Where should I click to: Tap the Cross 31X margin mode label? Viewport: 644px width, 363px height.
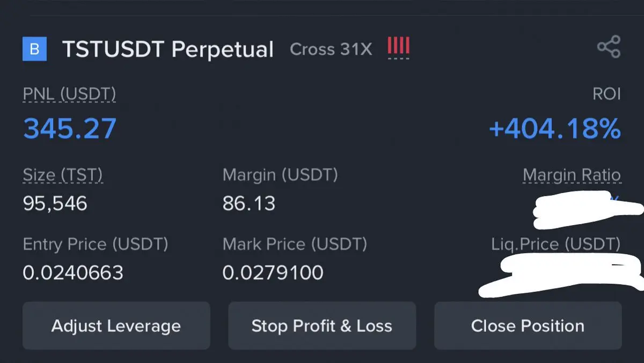click(x=331, y=49)
